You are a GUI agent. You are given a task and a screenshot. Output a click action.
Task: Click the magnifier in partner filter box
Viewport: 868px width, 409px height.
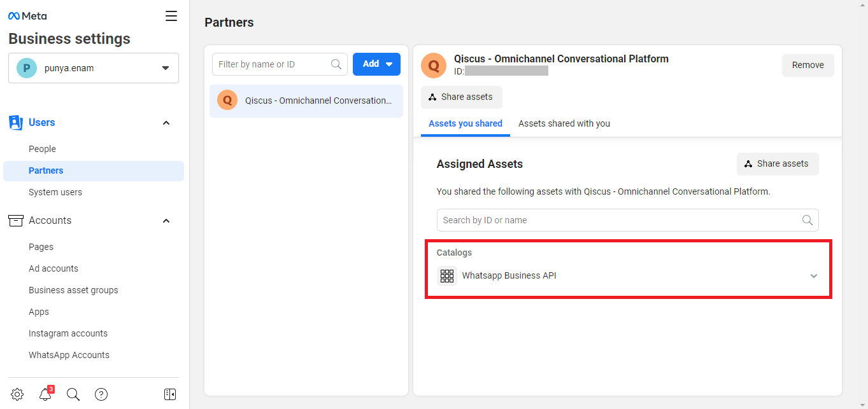click(x=336, y=64)
